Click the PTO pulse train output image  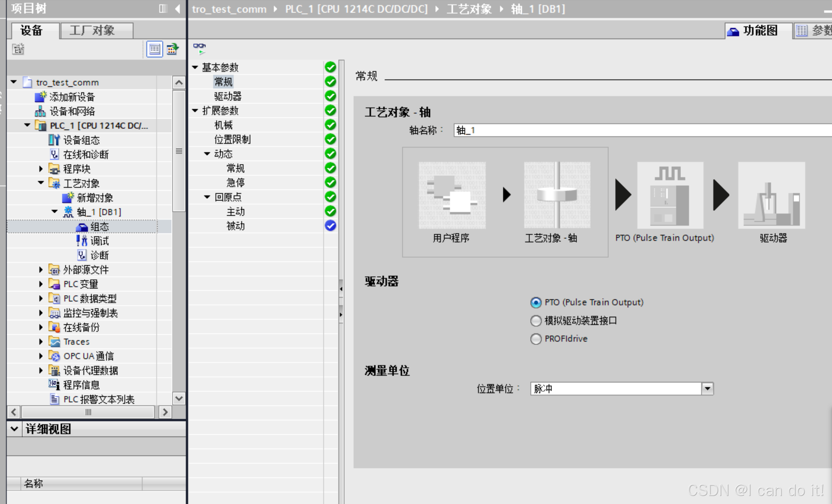670,195
